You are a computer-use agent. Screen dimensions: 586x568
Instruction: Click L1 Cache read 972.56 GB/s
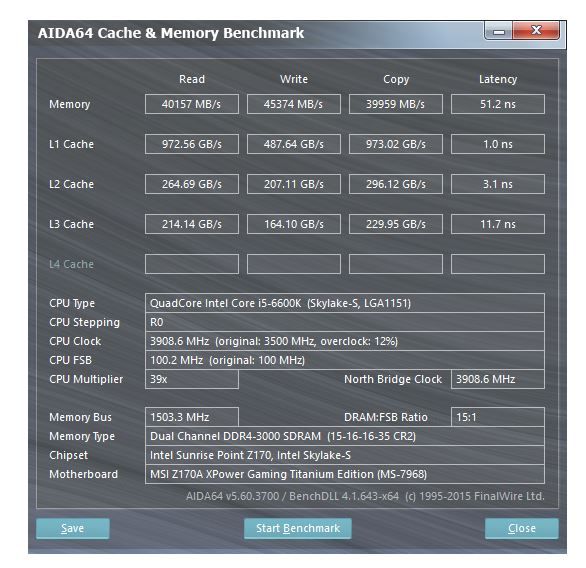pyautogui.click(x=192, y=144)
